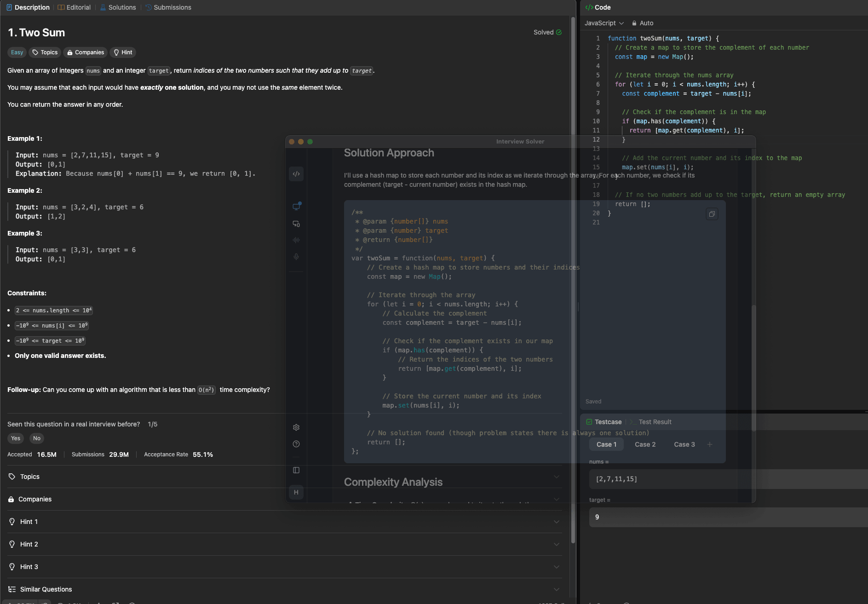This screenshot has height=604, width=868.
Task: Open the JavaScript language dropdown
Action: 604,23
